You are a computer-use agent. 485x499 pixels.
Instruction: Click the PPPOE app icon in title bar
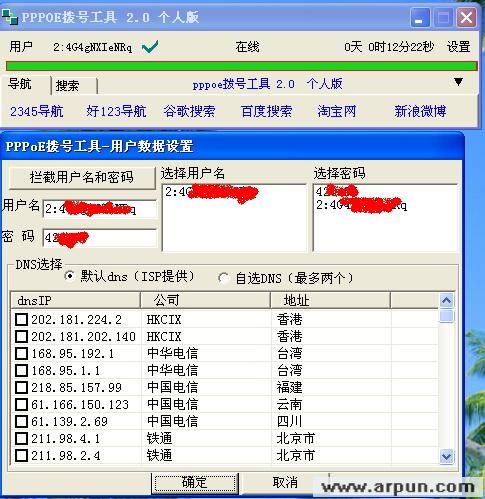(10, 17)
